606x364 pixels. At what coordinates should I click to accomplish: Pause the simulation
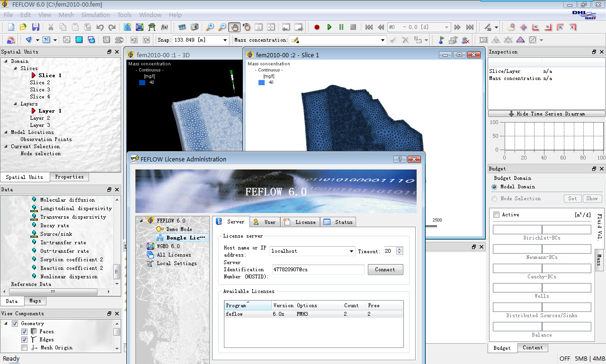341,27
